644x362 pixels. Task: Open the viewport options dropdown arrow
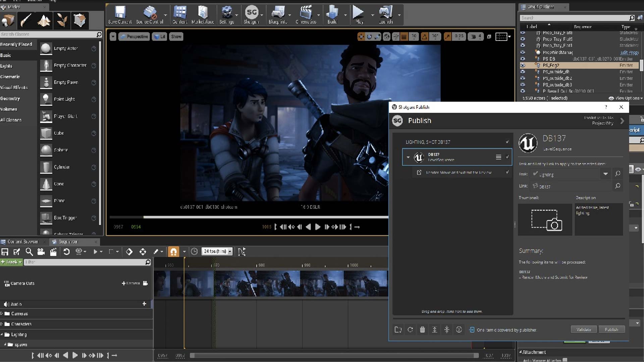(113, 37)
